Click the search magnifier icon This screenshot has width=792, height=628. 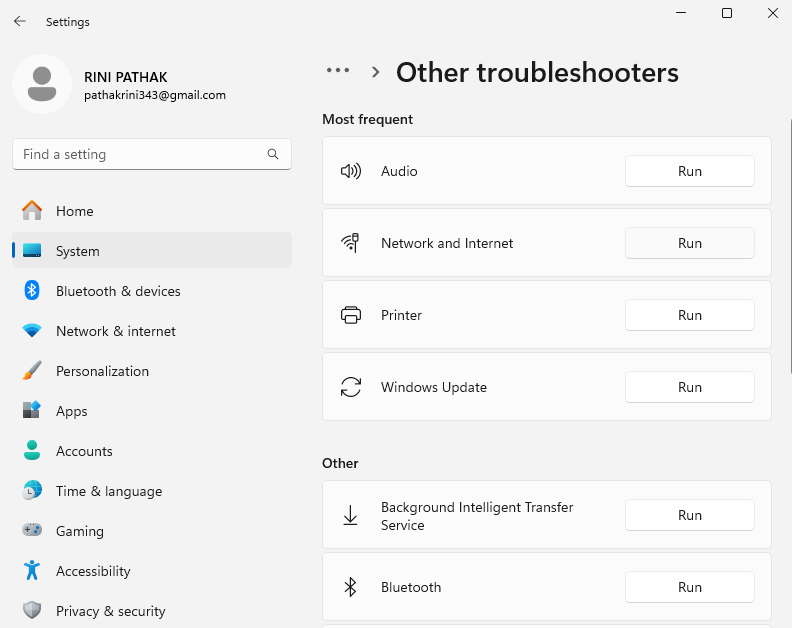[x=273, y=154]
